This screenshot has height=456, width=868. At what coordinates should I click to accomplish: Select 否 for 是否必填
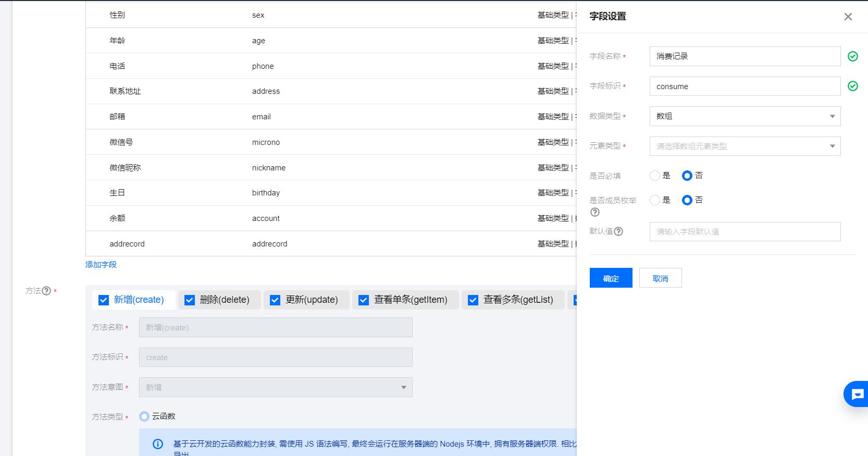click(687, 176)
